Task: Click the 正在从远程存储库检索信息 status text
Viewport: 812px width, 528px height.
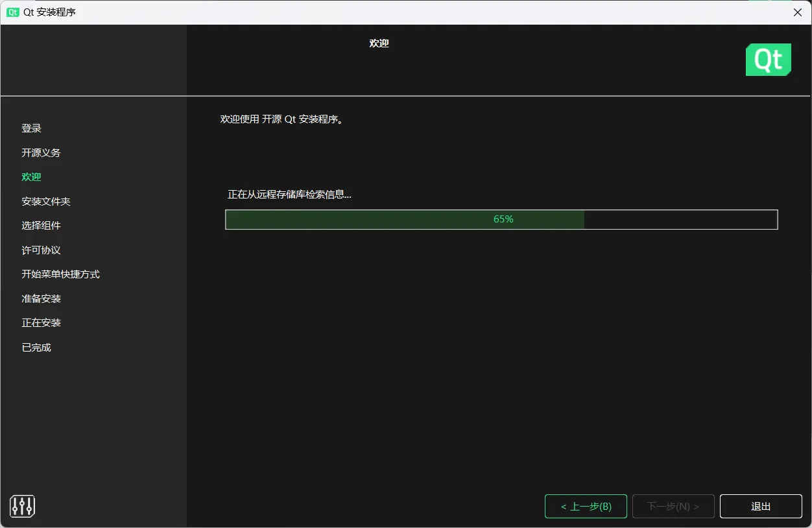Action: [287, 194]
